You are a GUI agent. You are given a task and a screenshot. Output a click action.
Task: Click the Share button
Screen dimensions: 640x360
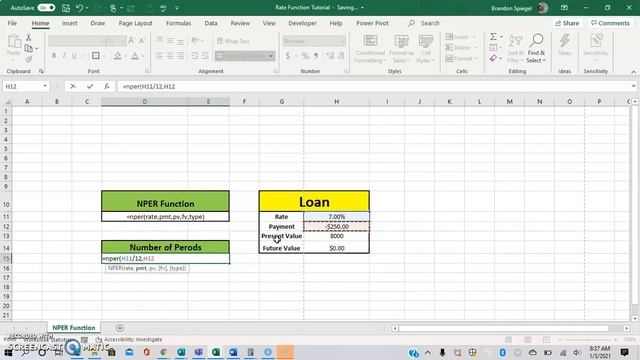point(567,23)
